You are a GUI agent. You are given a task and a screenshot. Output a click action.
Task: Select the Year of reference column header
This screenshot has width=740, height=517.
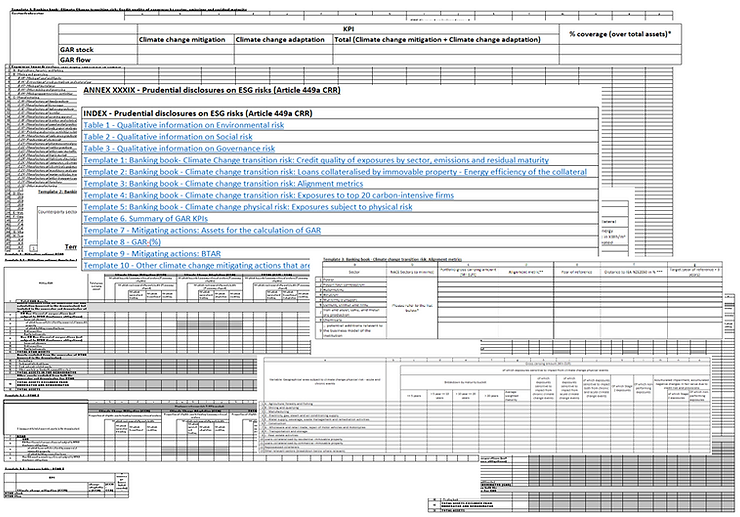coord(576,272)
